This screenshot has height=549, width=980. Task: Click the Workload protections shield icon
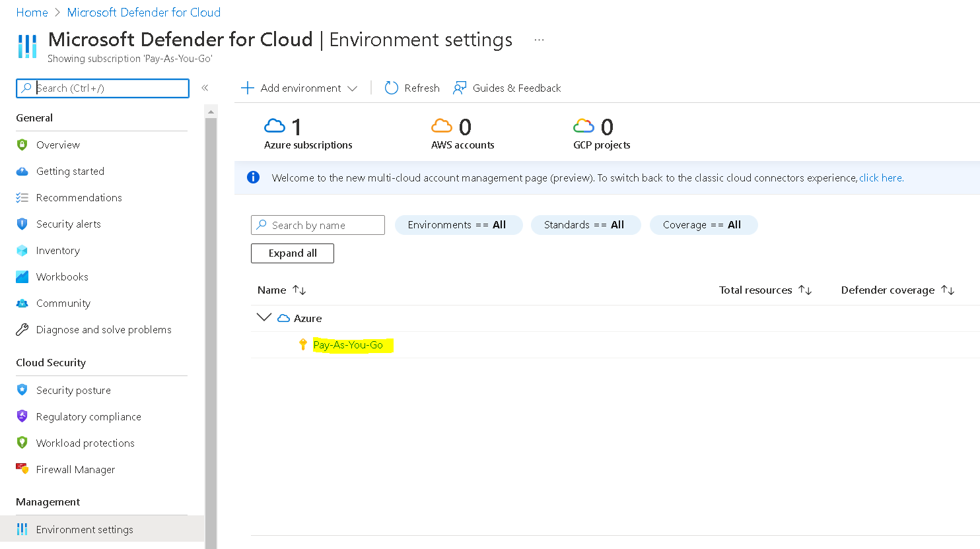click(22, 443)
